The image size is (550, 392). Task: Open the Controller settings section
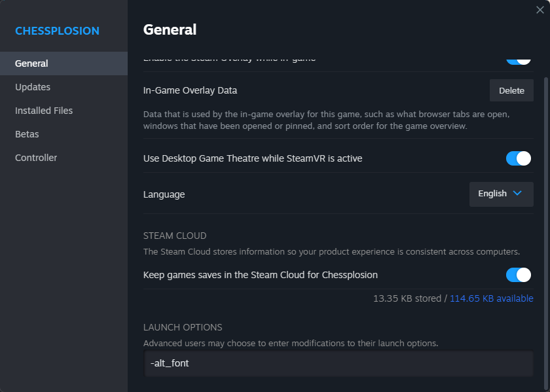tap(64, 158)
